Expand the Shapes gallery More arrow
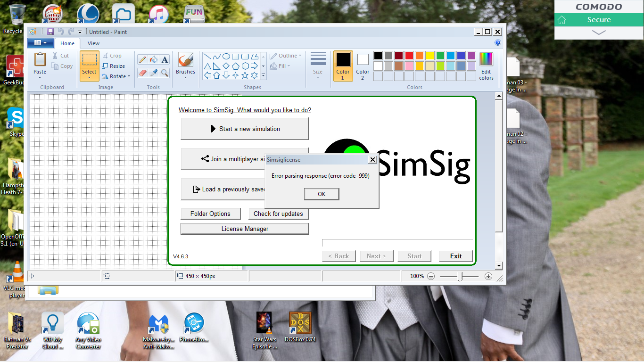The height and width of the screenshot is (362, 644). (263, 75)
